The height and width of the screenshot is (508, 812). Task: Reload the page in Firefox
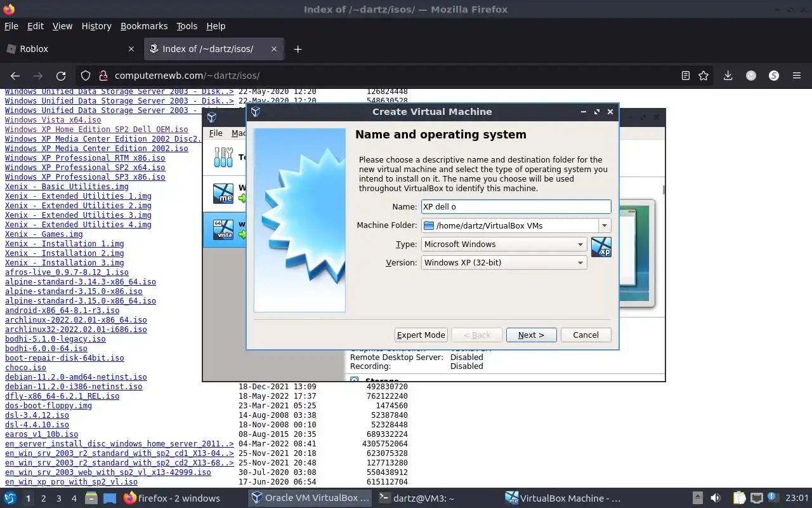coord(61,76)
